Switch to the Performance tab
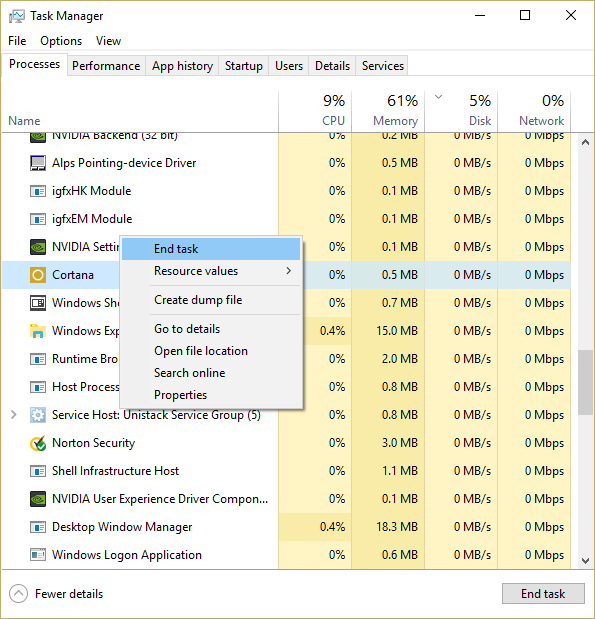 tap(106, 66)
